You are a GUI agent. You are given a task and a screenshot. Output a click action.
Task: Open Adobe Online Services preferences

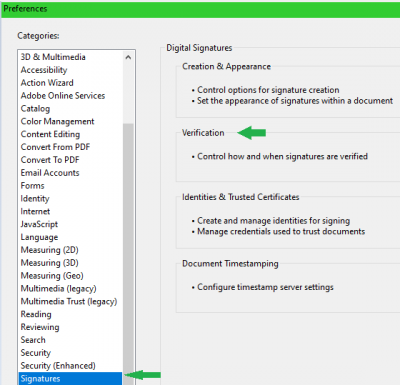tap(63, 96)
